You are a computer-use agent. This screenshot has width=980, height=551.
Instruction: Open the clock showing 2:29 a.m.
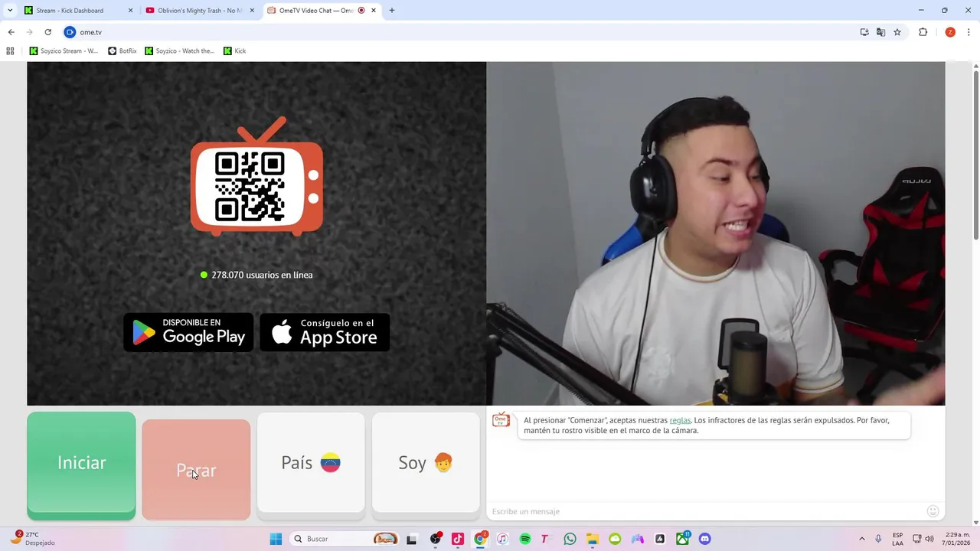[955, 539]
